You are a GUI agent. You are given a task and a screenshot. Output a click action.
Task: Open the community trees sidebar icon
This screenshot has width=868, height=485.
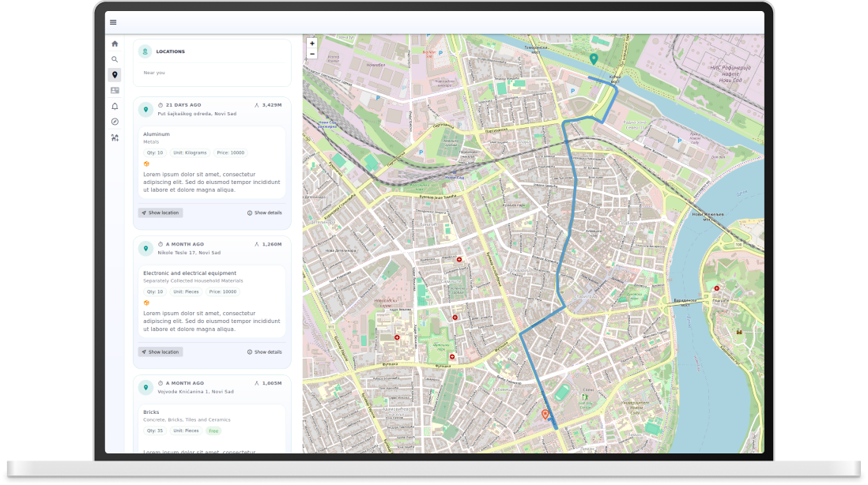(115, 137)
